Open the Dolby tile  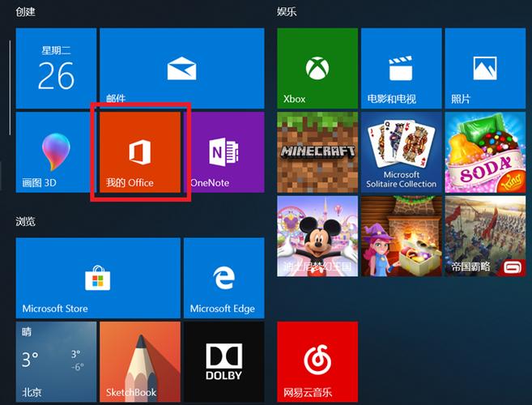tap(223, 361)
